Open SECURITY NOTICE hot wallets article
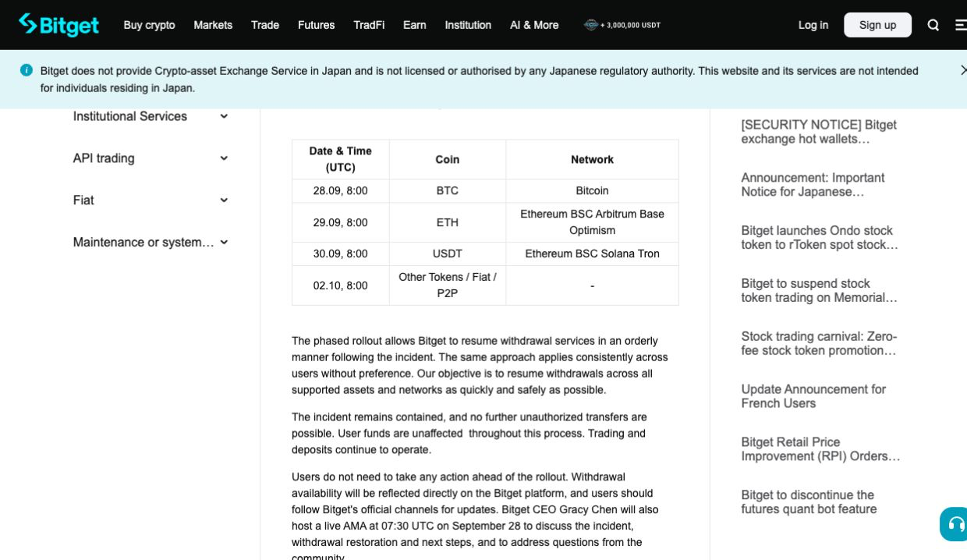This screenshot has width=967, height=560. [x=819, y=132]
